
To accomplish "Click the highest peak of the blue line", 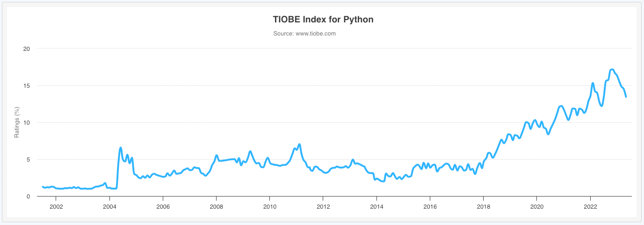I will click(x=612, y=70).
